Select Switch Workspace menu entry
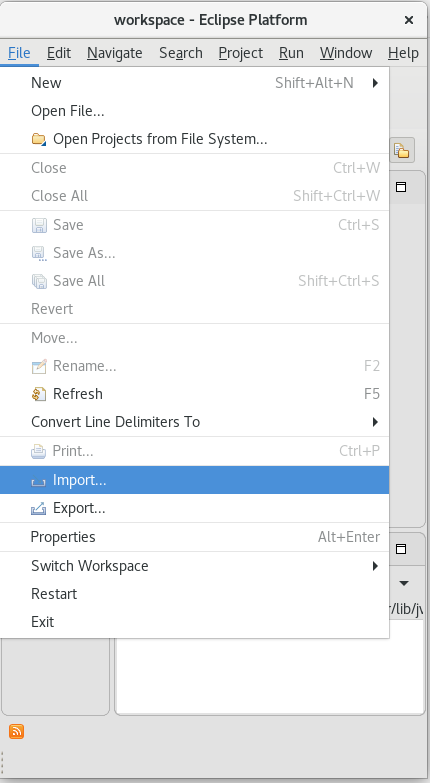The height and width of the screenshot is (783, 430). tap(194, 566)
